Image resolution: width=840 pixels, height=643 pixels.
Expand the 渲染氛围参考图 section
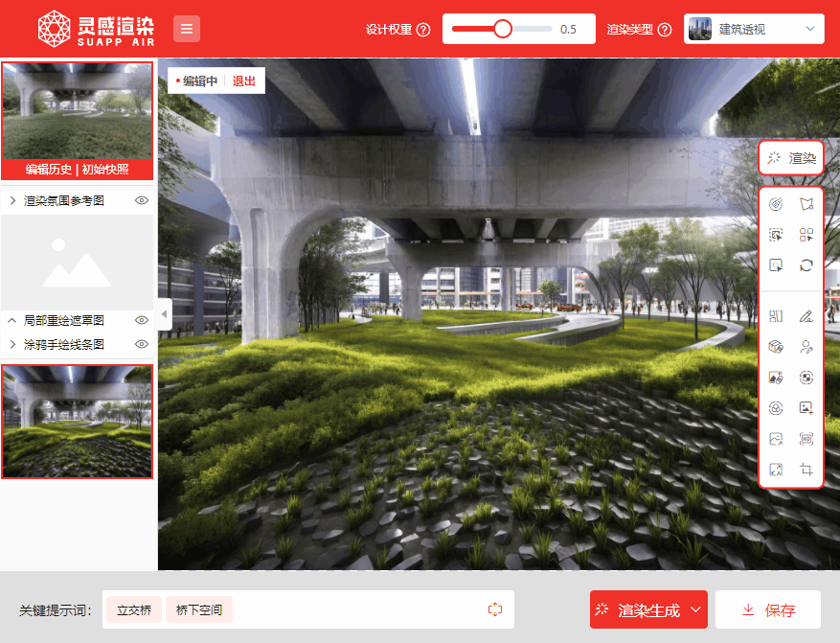(x=12, y=201)
